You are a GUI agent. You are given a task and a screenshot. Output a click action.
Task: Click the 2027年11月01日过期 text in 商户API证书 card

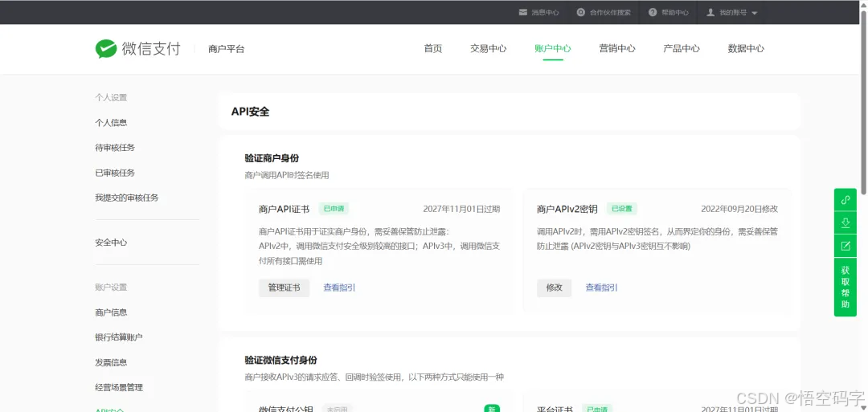(461, 209)
